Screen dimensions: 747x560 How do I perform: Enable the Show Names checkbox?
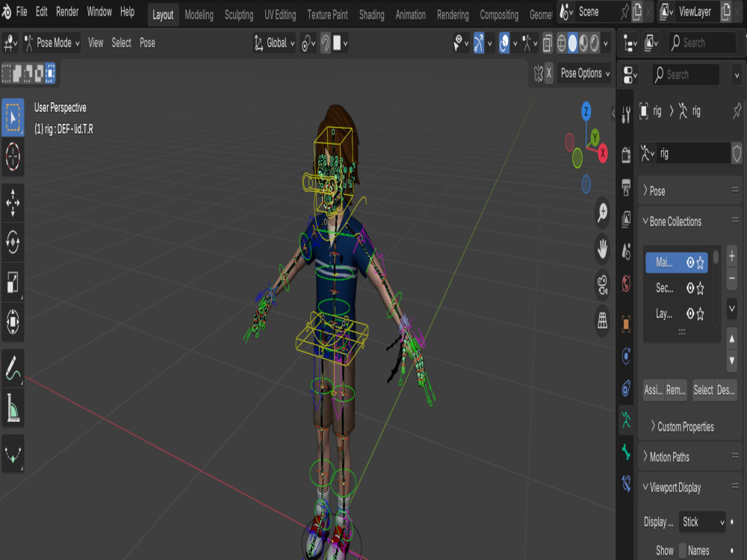683,550
